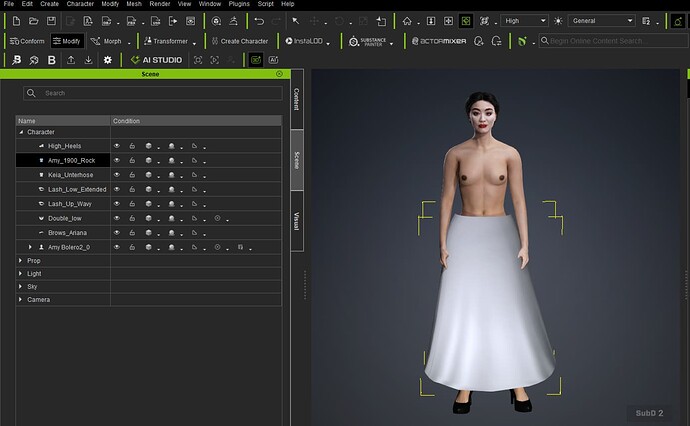Click the green circle icon at top right
The image size is (690, 426).
point(678,21)
